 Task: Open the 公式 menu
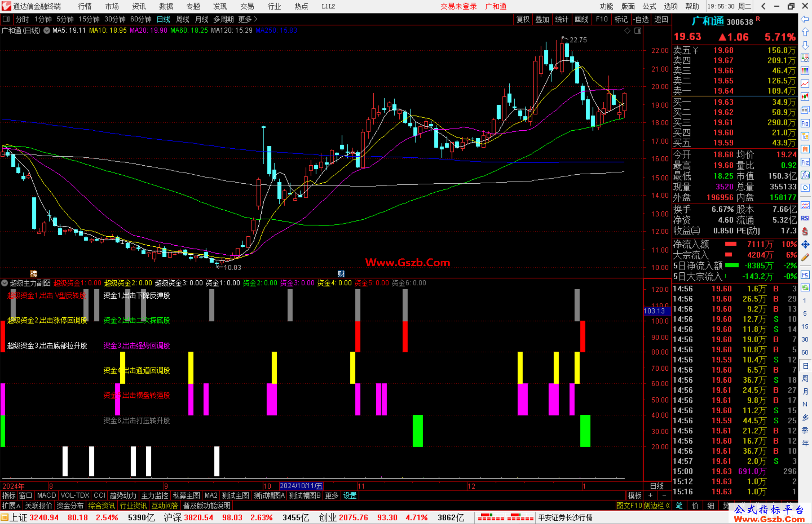point(649,6)
